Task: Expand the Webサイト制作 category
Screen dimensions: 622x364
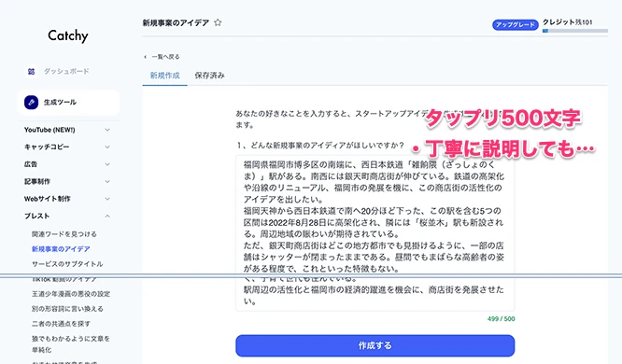Action: point(107,199)
